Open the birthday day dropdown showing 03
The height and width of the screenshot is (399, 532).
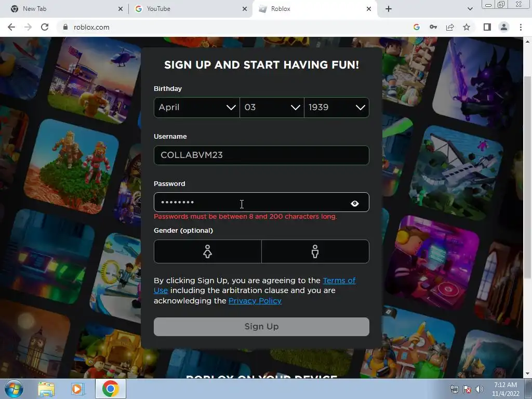(272, 108)
